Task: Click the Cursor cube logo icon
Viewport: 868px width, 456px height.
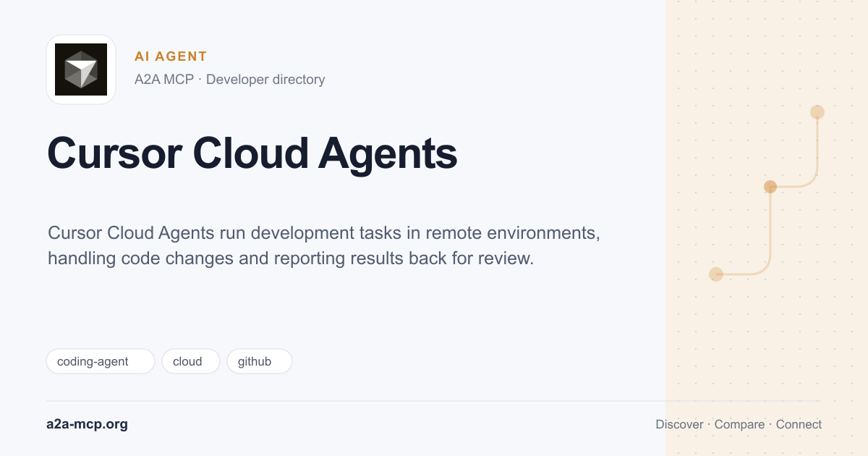Action: [81, 69]
